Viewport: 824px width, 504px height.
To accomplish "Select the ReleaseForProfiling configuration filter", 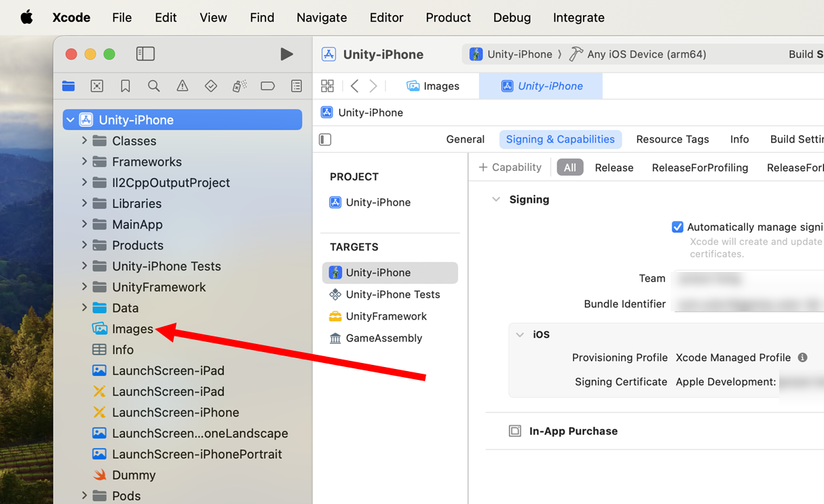I will (x=700, y=168).
